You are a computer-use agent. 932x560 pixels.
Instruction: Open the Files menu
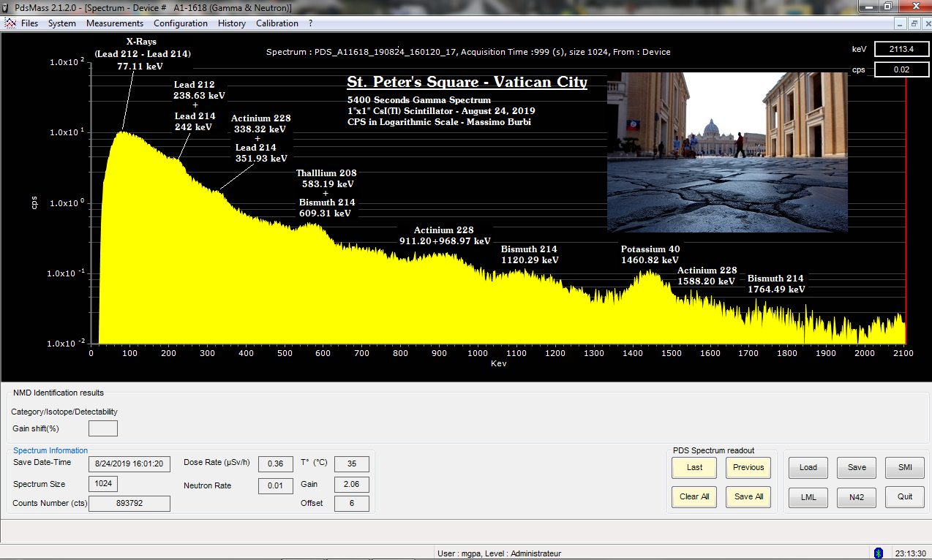(x=30, y=23)
